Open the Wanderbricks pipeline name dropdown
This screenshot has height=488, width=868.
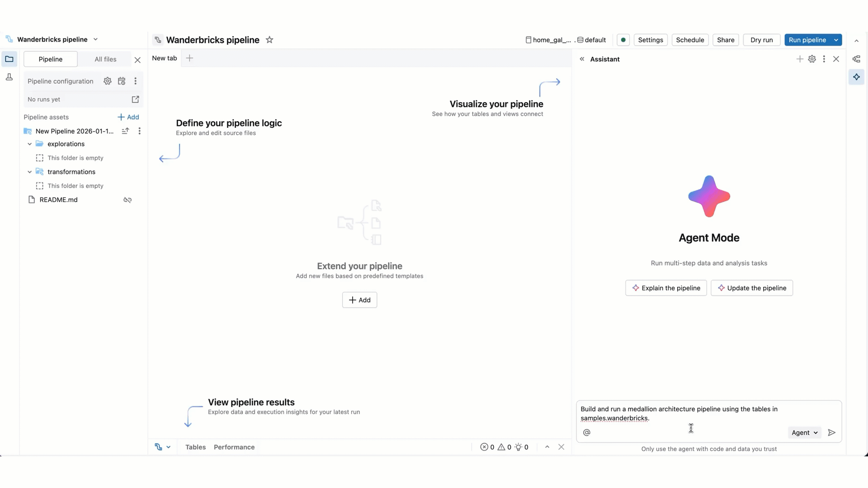95,39
